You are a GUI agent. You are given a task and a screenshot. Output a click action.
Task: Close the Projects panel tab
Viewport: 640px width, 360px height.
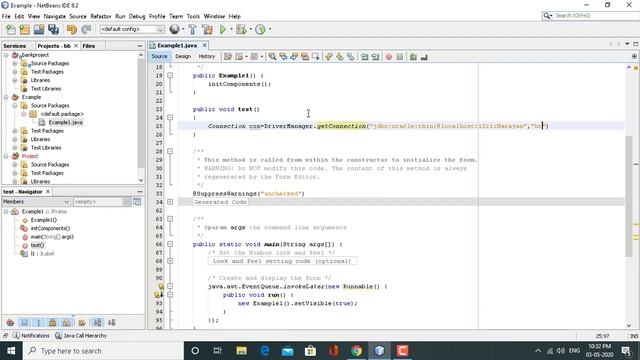pyautogui.click(x=76, y=46)
